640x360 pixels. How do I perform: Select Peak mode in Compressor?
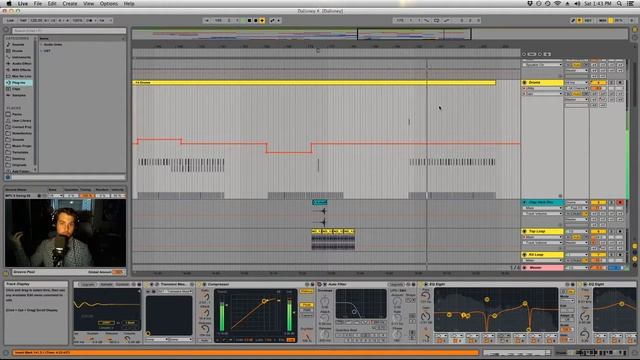click(307, 305)
